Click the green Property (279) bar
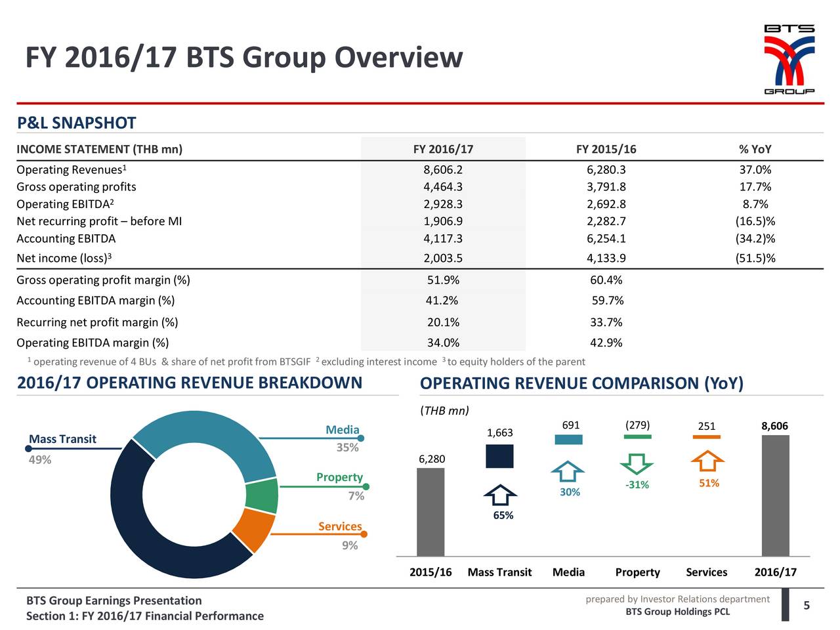840x630 pixels. click(637, 436)
